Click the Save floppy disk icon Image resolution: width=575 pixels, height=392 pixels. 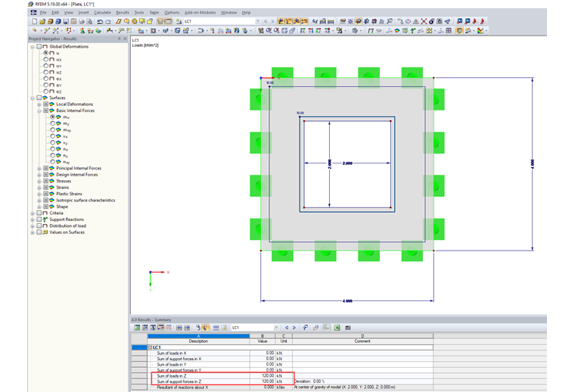(66, 21)
